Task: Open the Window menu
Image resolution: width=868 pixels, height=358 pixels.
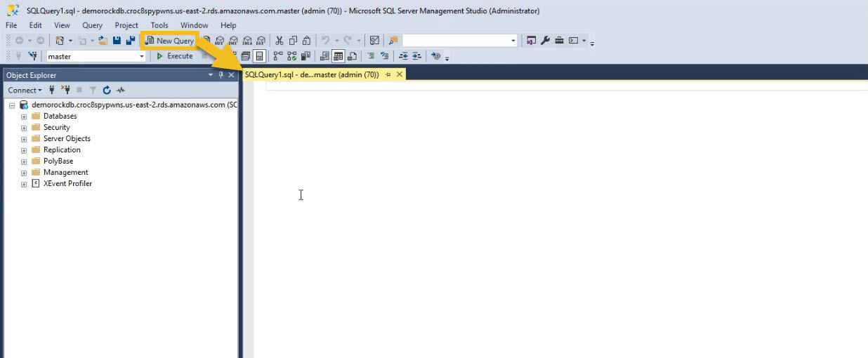Action: coord(194,25)
